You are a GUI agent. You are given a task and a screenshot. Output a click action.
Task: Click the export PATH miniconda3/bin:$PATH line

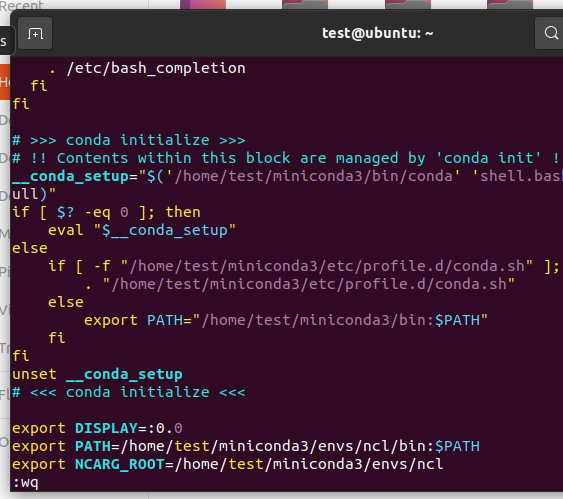click(x=286, y=320)
